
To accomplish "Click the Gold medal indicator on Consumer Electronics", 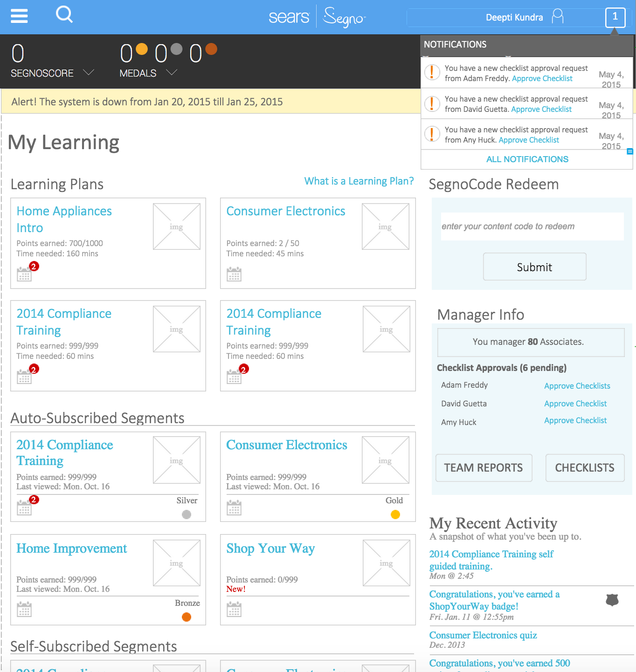I will 395,514.
